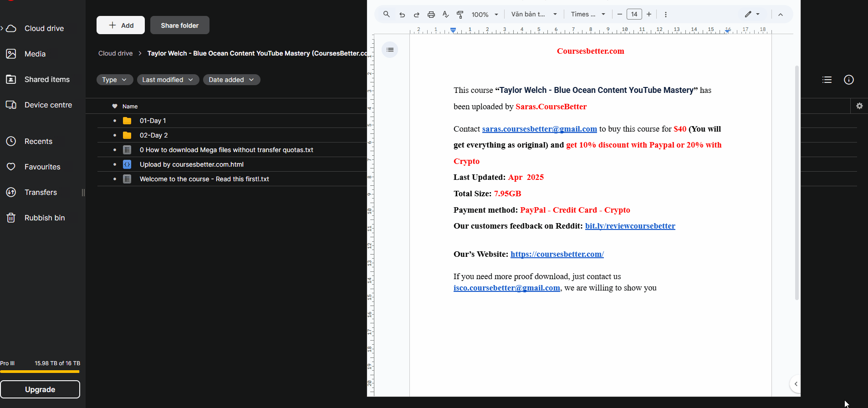Go to Cloud drive in the breadcrumb
Screen dimensions: 868x408
point(116,53)
